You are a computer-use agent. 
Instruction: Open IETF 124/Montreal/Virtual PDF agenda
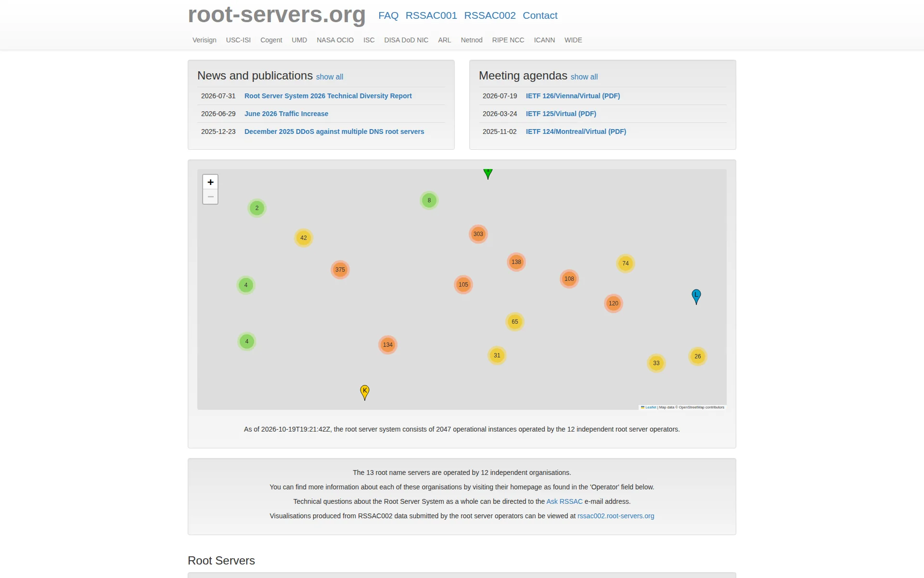[x=576, y=131]
